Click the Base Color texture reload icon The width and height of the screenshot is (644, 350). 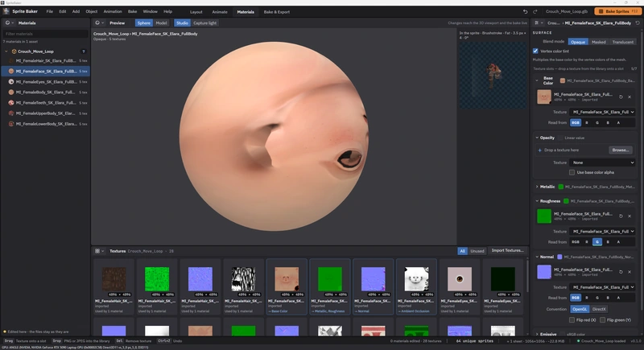(621, 97)
